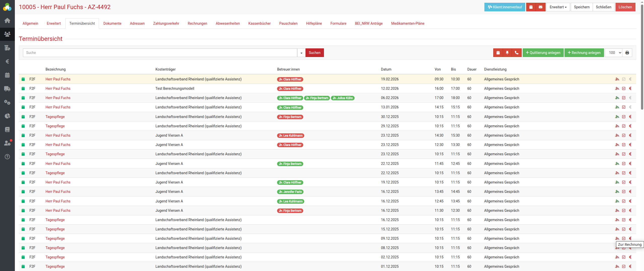The height and width of the screenshot is (271, 644).
Task: Open the pie chart statistics icon
Action: (x=7, y=116)
